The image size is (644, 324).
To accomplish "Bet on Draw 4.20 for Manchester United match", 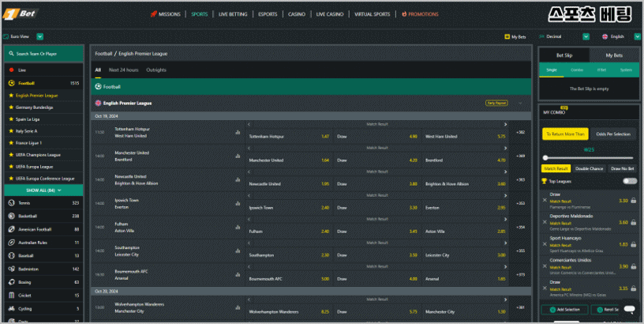I will click(377, 160).
